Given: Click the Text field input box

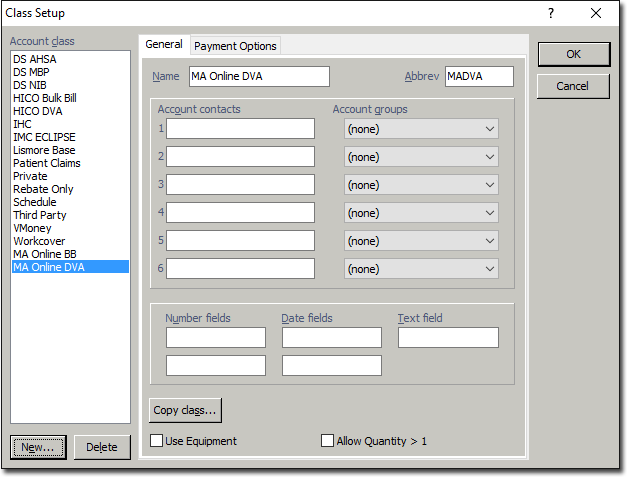Looking at the screenshot, I should click(448, 338).
